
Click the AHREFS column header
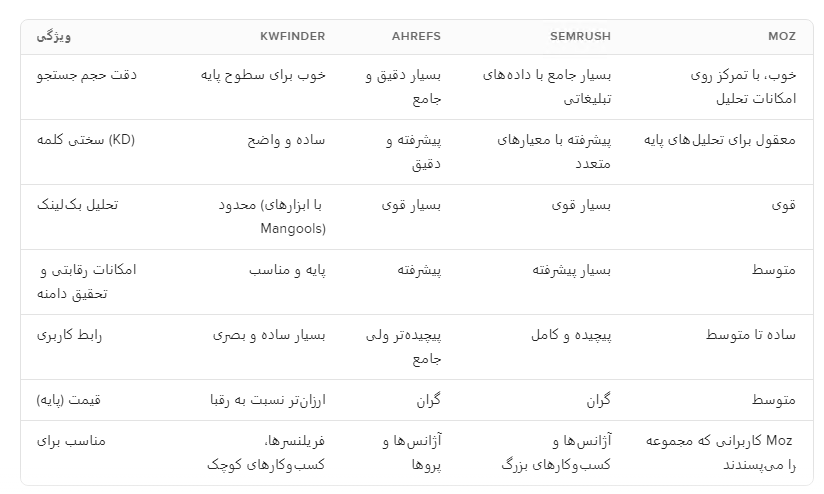[416, 36]
